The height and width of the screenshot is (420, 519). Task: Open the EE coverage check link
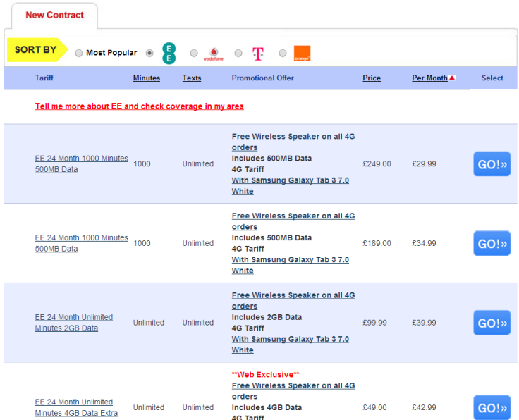point(140,106)
